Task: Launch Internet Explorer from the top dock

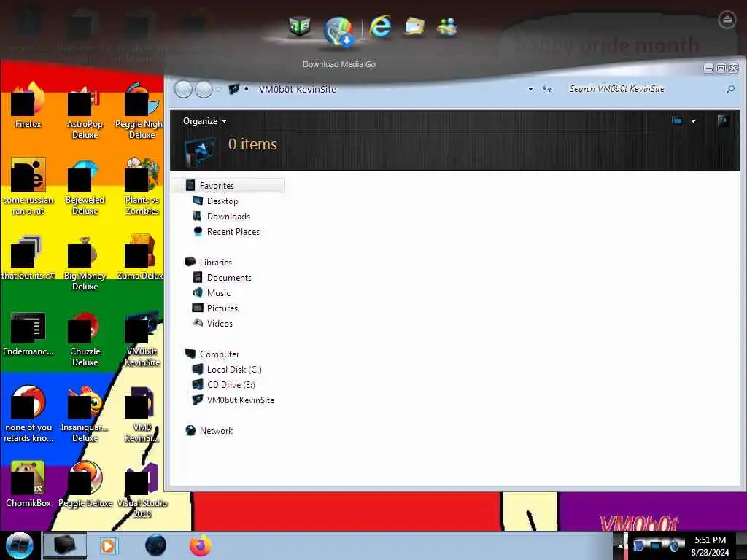Action: point(379,27)
